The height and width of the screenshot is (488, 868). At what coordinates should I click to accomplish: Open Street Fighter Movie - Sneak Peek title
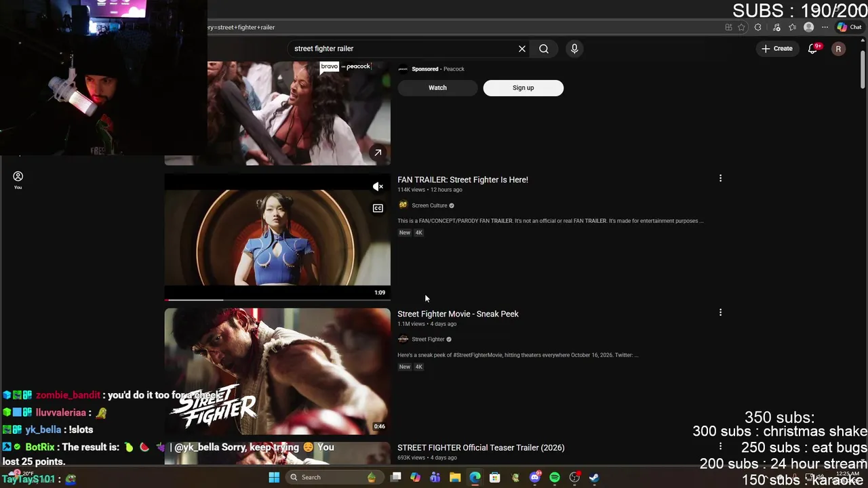click(458, 314)
